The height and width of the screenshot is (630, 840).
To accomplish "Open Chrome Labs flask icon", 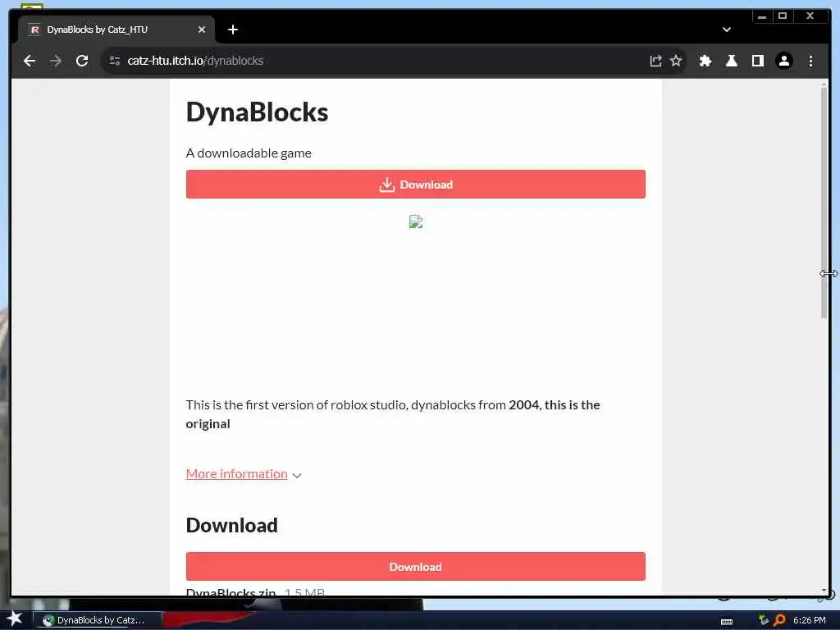I will pyautogui.click(x=731, y=61).
